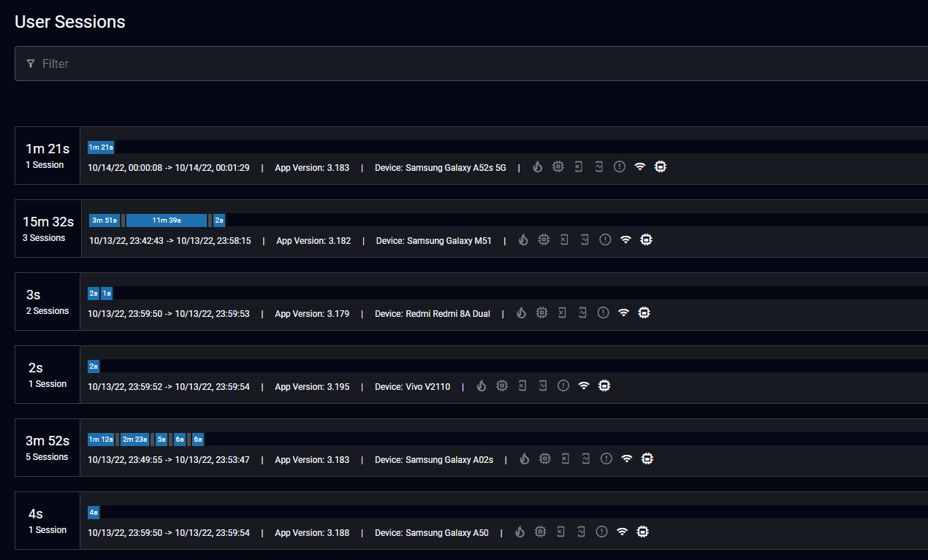Click the highlighted memory chip icon for Galaxy A52s 5G
The image size is (928, 560).
[x=661, y=166]
